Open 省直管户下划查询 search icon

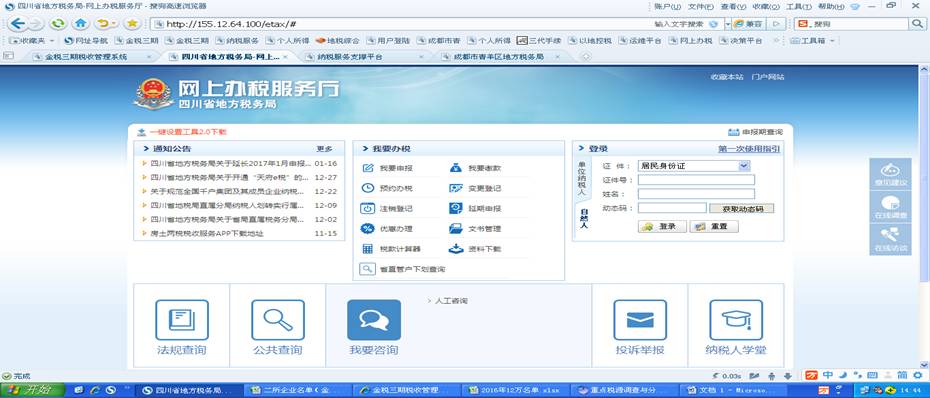coord(368,269)
